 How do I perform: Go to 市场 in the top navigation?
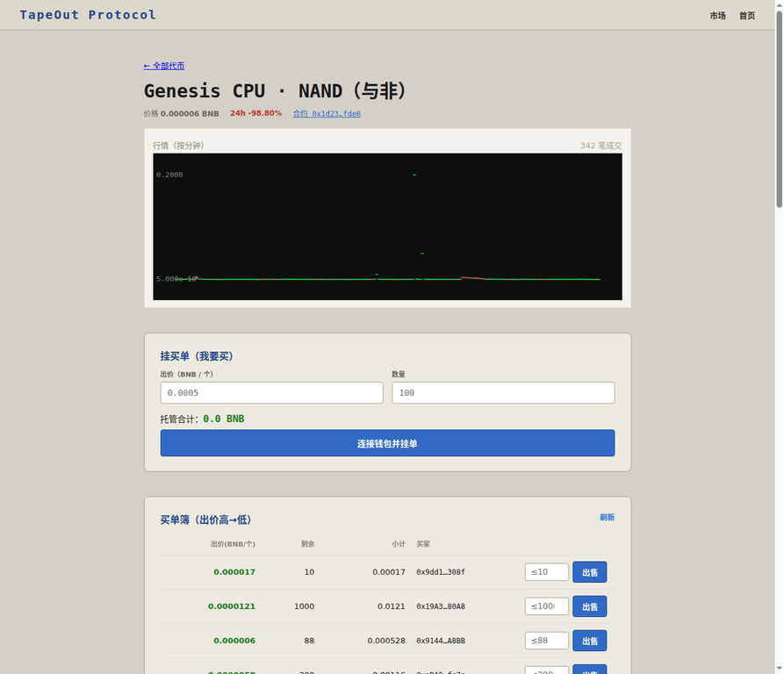coord(717,16)
